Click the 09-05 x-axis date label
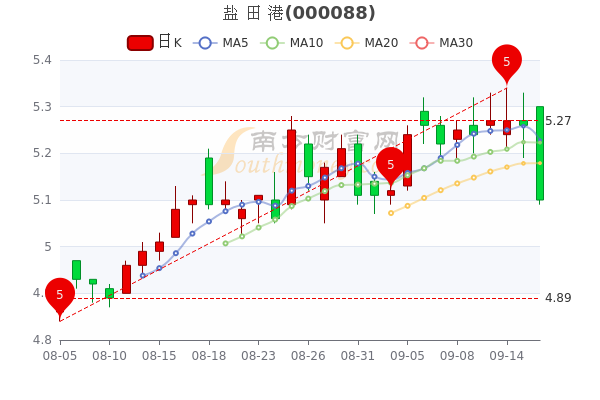This screenshot has height=400, width=600. [408, 356]
